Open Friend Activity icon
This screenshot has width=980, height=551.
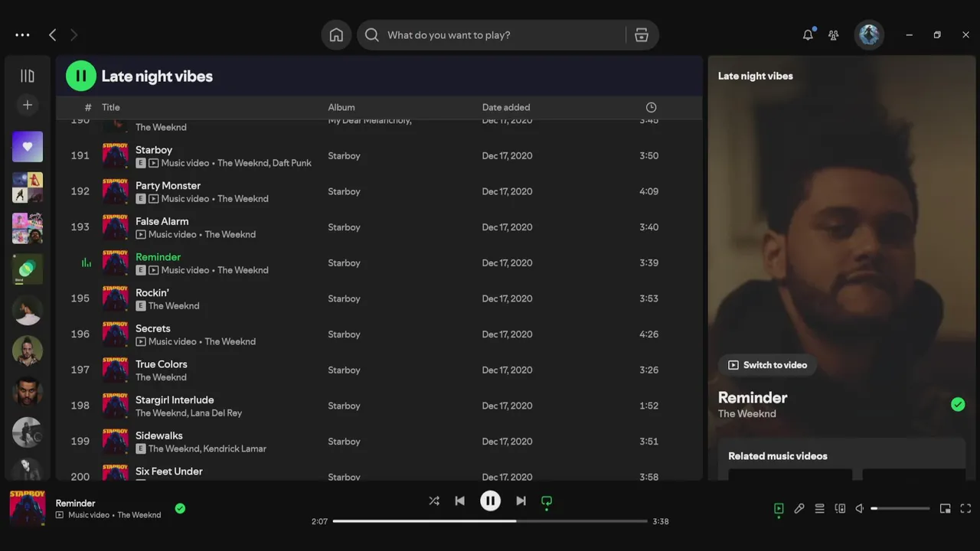pos(834,35)
